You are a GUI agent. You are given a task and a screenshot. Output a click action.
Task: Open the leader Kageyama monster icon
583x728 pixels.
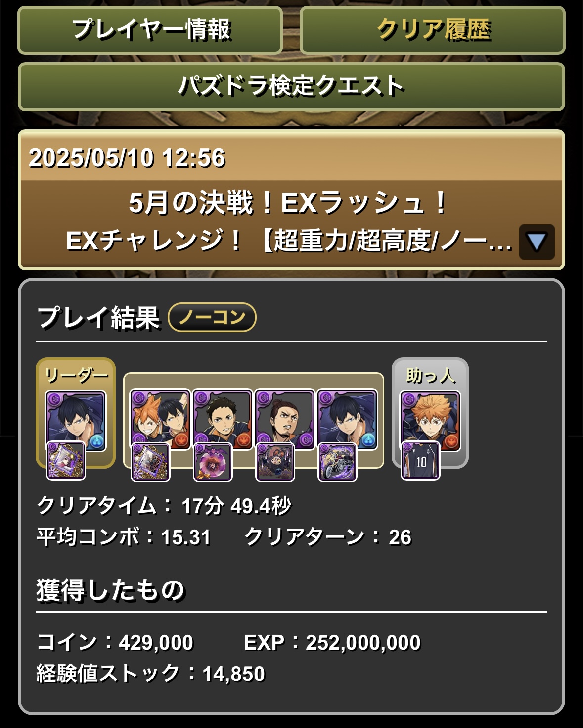pos(76,420)
